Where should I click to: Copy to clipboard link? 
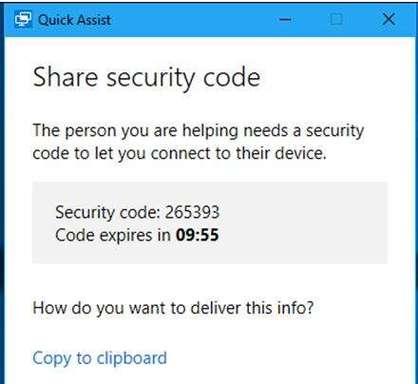[x=100, y=359]
